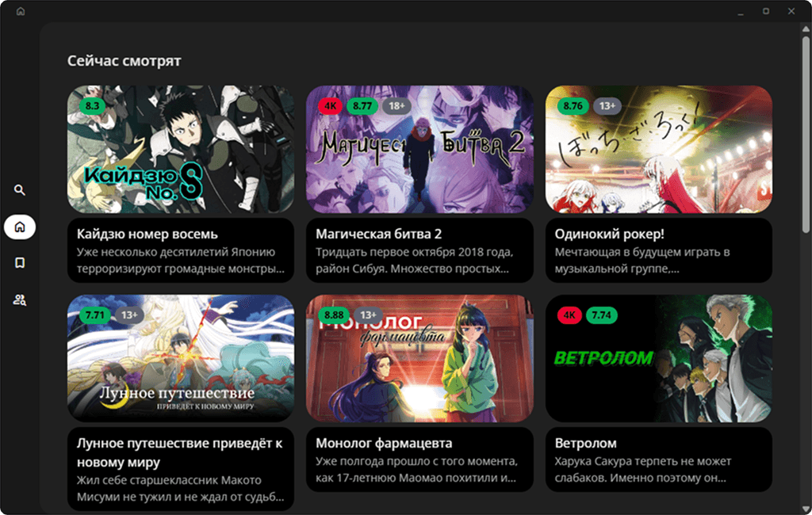Click the 8.76 rating badge
This screenshot has width=812, height=515.
(573, 105)
